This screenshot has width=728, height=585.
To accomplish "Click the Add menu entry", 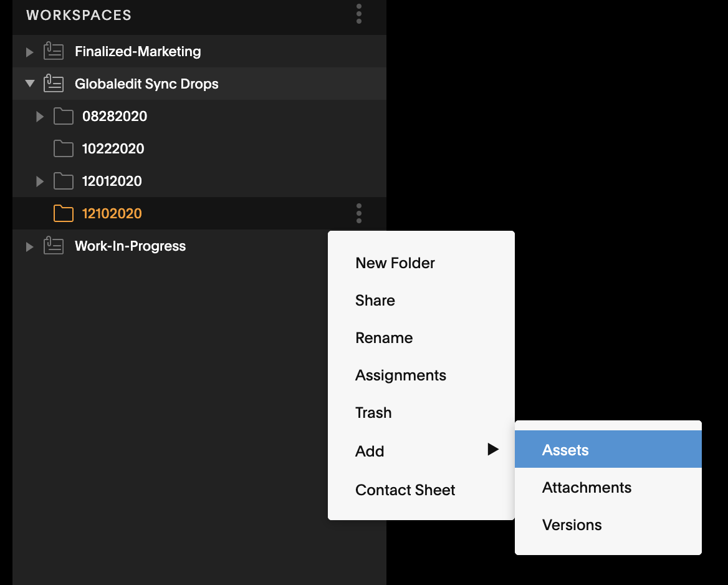I will [421, 451].
